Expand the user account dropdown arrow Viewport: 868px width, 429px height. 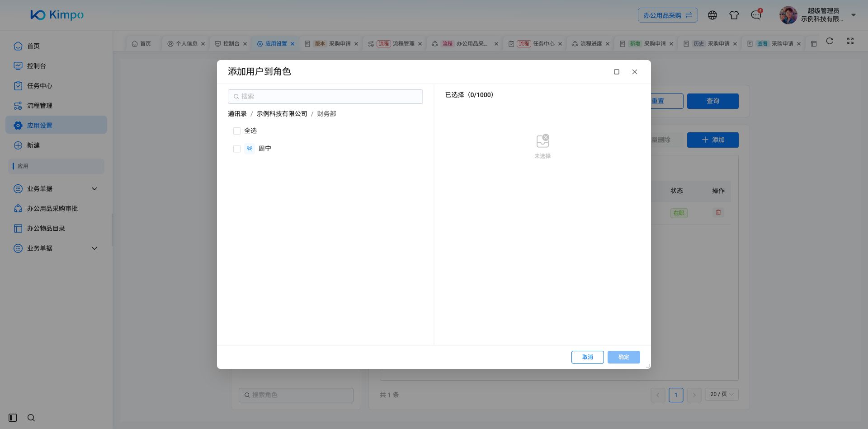tap(853, 15)
